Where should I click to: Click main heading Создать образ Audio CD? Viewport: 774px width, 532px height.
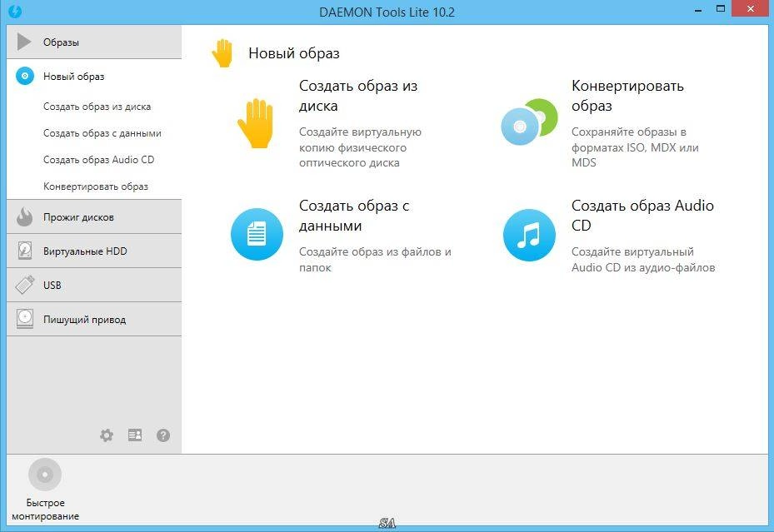[x=642, y=215]
